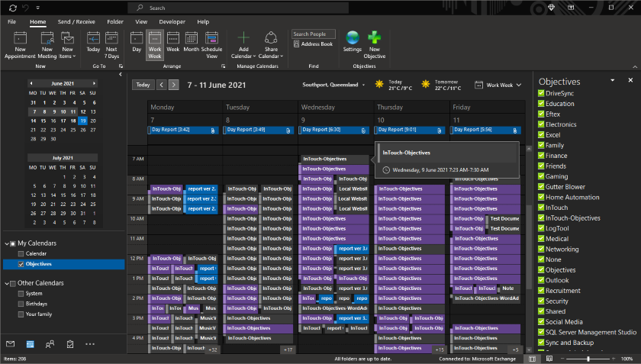Open New Items dropdown

tap(67, 45)
